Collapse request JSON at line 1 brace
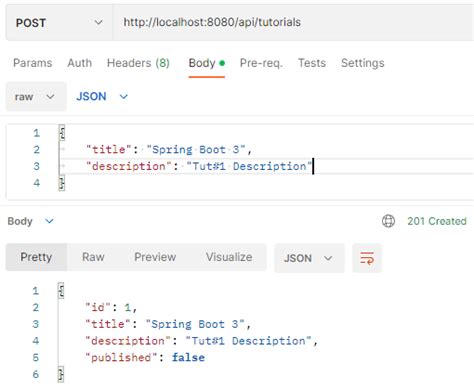The height and width of the screenshot is (390, 474). pyautogui.click(x=62, y=133)
